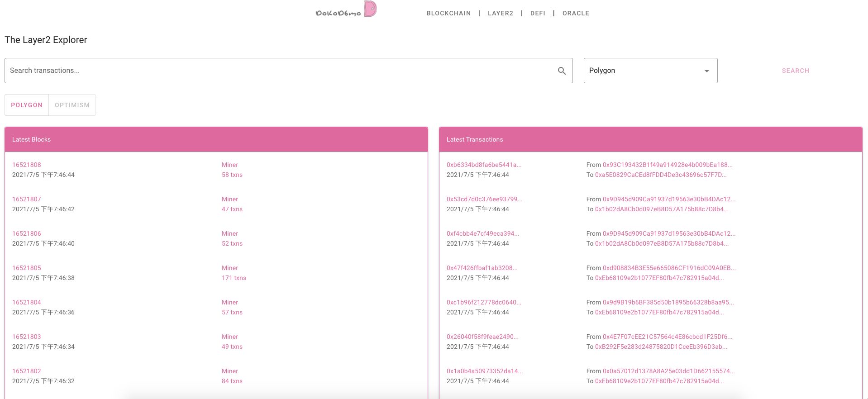Open the Polygon network dropdown
The height and width of the screenshot is (399, 868).
point(650,71)
